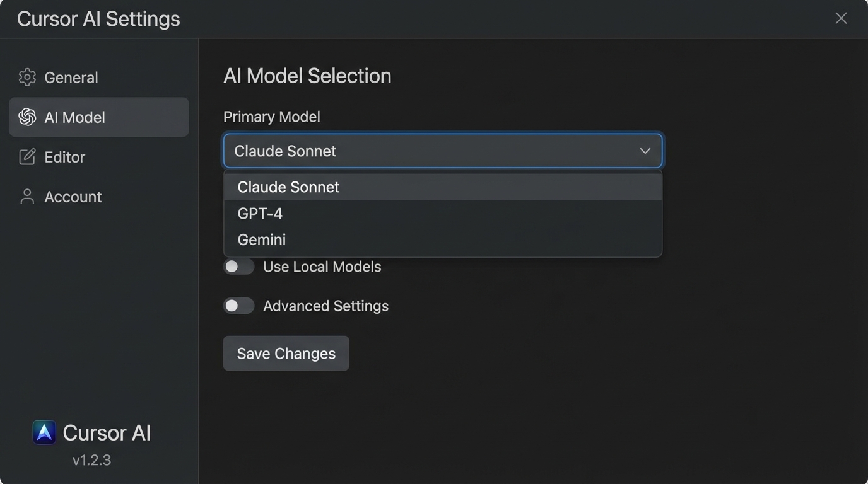Viewport: 868px width, 484px height.
Task: Click the General settings gear icon
Action: (26, 77)
